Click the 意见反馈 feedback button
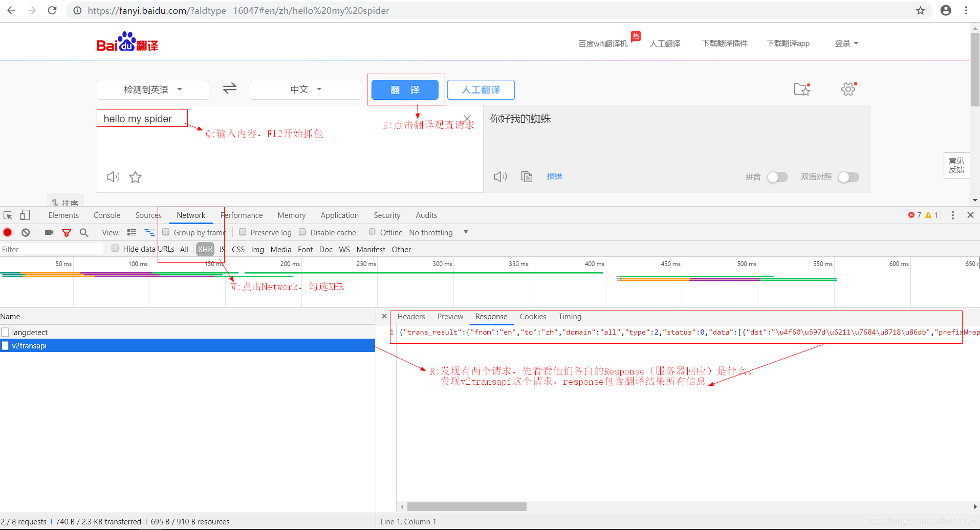 (x=956, y=165)
